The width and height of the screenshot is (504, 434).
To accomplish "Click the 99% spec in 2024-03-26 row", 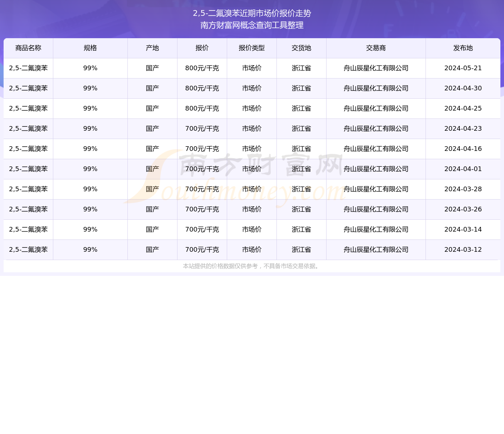I will (x=90, y=210).
